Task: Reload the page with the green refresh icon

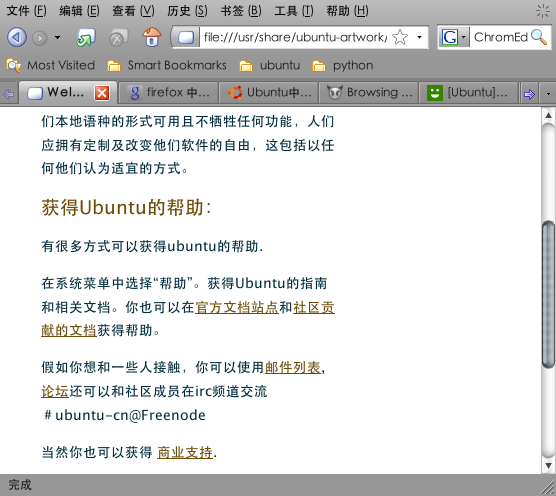Action: pos(86,37)
